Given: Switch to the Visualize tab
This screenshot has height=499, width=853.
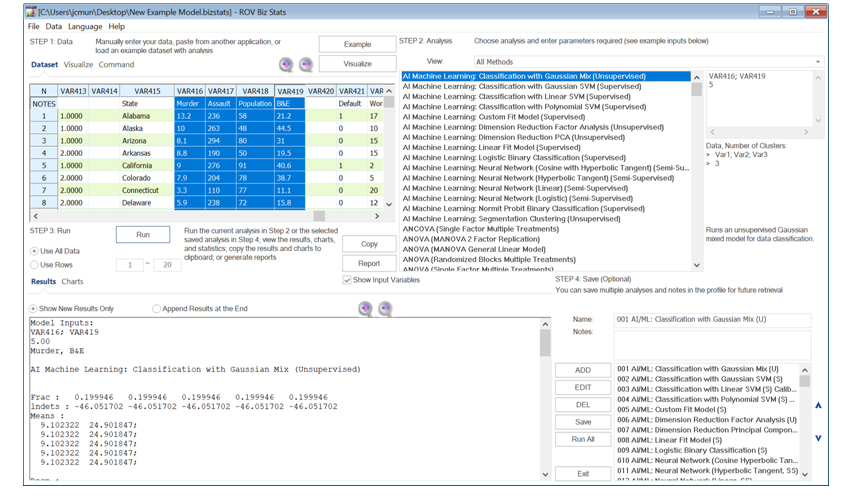Looking at the screenshot, I should pyautogui.click(x=78, y=64).
